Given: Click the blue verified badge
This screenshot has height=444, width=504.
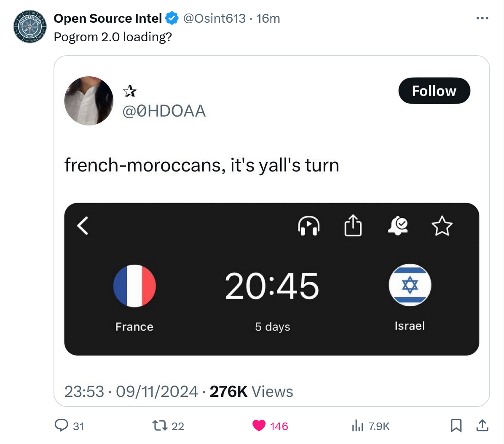Looking at the screenshot, I should [x=172, y=19].
